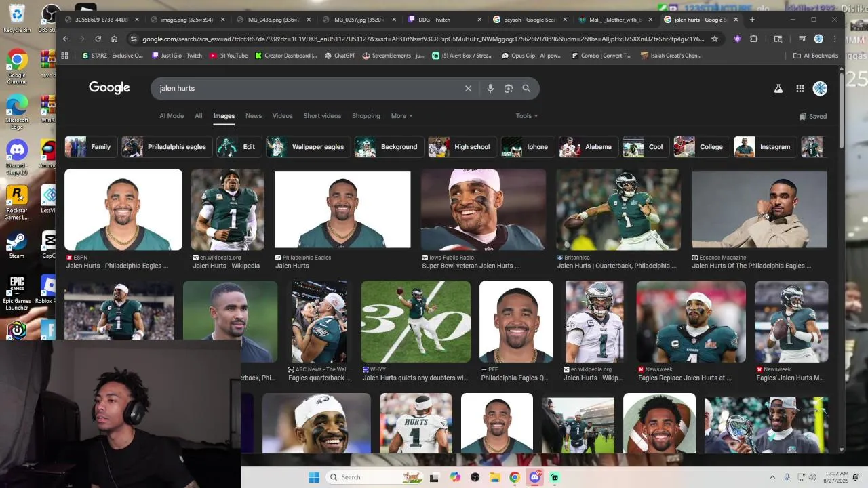The height and width of the screenshot is (488, 868).
Task: Click the Chrome address bar URL
Action: click(423, 39)
